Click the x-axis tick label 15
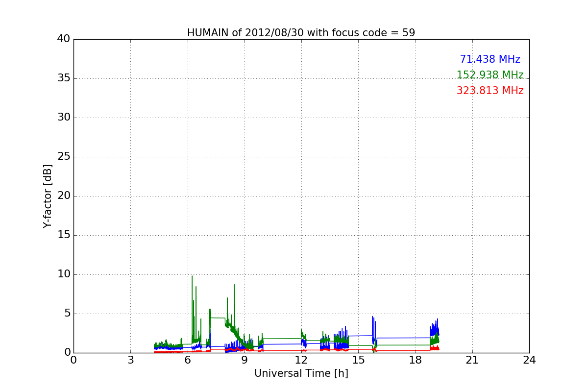588x392 pixels. click(x=358, y=360)
